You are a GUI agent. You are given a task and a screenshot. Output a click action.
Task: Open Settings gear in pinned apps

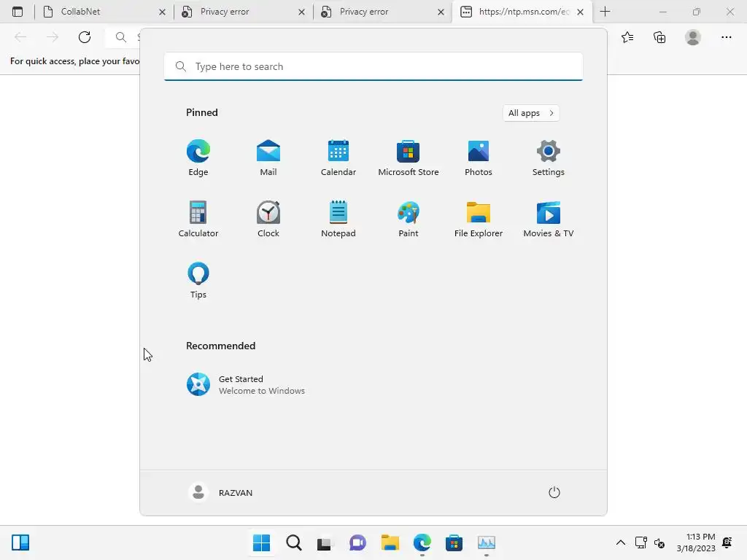point(549,157)
